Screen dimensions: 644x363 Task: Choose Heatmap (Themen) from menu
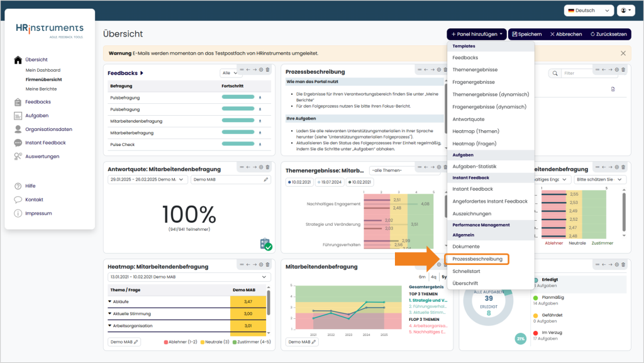click(x=475, y=131)
